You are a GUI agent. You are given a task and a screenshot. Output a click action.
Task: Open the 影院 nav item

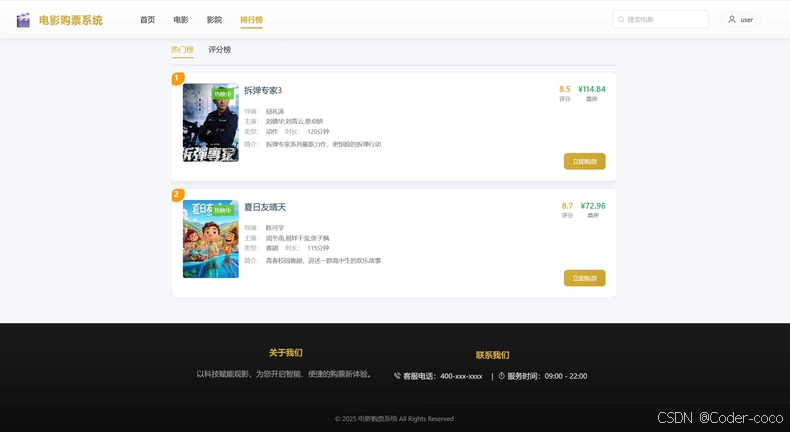tap(214, 20)
